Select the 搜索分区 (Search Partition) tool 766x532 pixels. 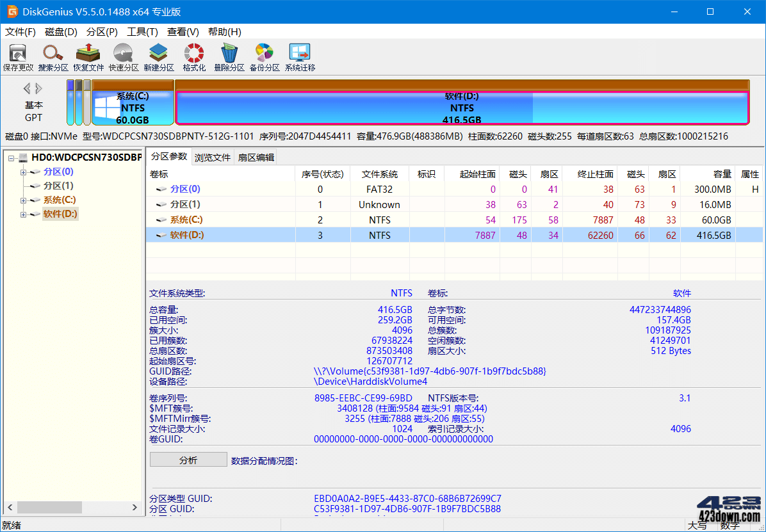pyautogui.click(x=53, y=56)
